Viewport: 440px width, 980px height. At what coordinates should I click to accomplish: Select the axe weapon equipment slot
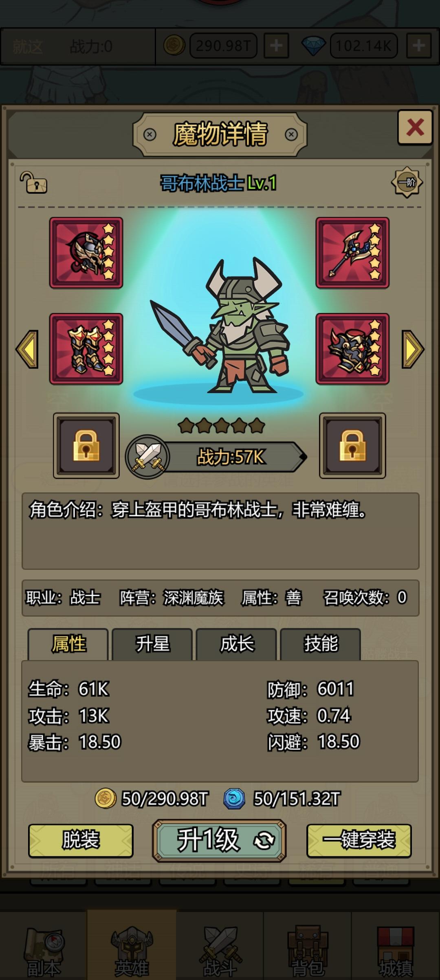point(352,253)
